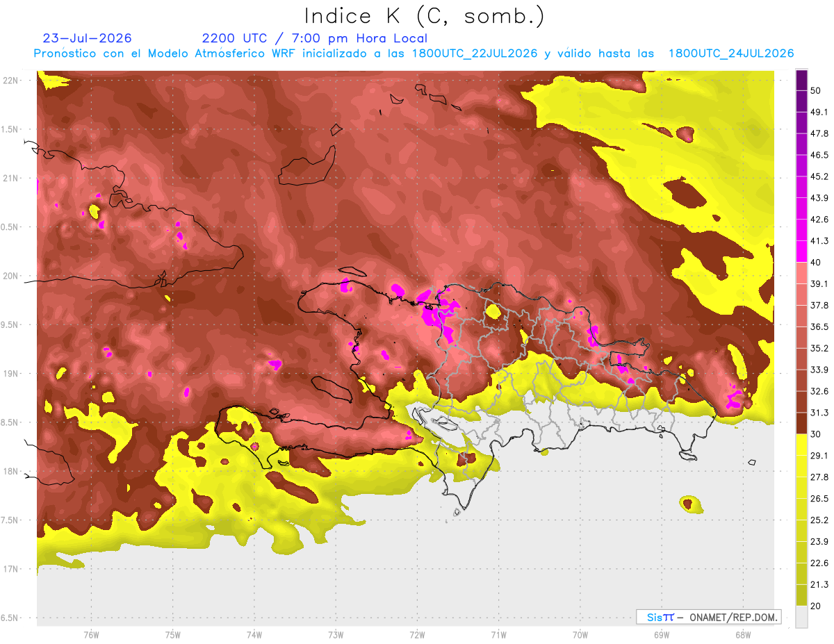The width and height of the screenshot is (834, 644).
Task: Click the "Pronóstico con el Modelo Atmósferico WRF" line
Action: 414,53
